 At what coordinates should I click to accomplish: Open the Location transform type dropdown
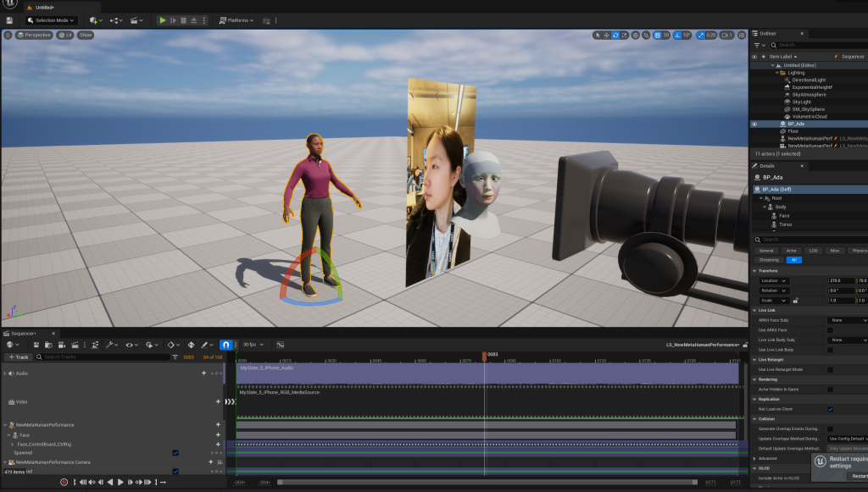pyautogui.click(x=773, y=281)
